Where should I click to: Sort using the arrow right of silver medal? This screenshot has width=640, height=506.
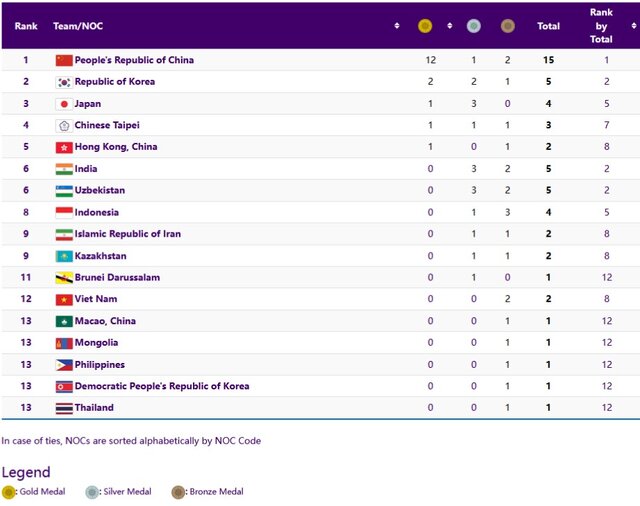click(490, 26)
